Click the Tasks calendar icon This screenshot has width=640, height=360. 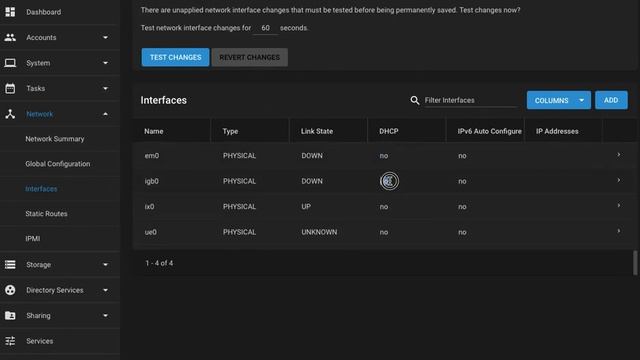(x=10, y=88)
